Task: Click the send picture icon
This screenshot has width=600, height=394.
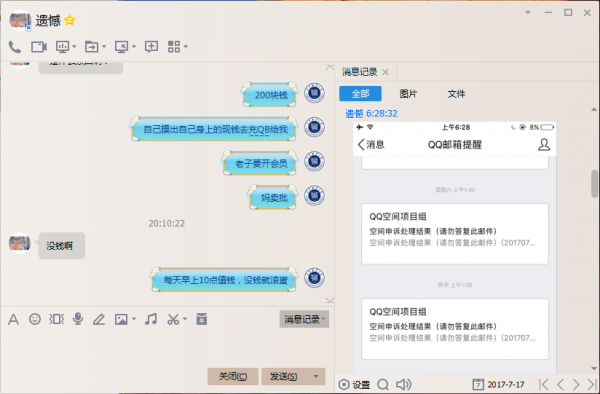Action: click(121, 319)
